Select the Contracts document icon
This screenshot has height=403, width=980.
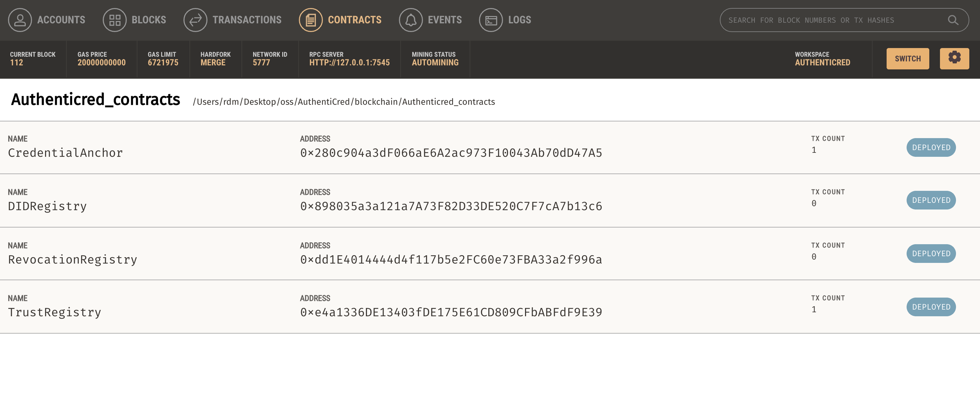(x=311, y=20)
